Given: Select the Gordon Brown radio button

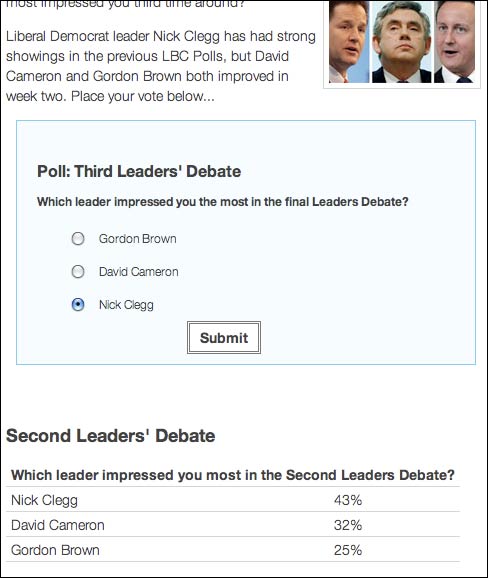Looking at the screenshot, I should [x=78, y=239].
